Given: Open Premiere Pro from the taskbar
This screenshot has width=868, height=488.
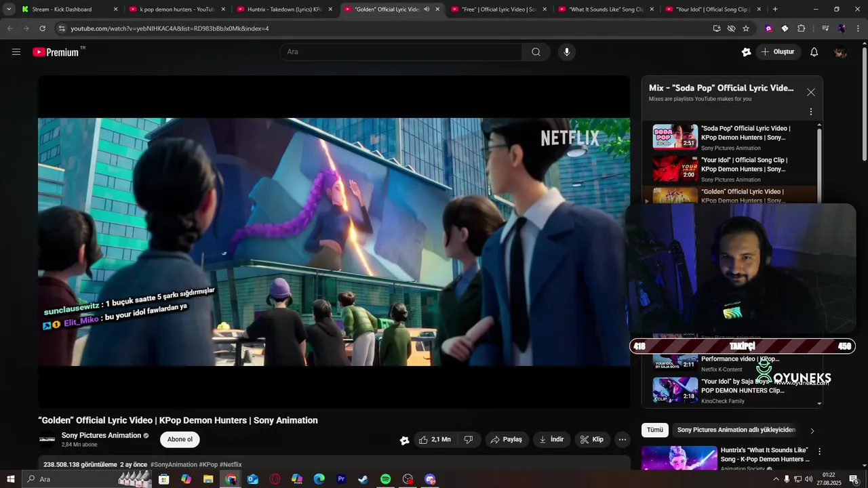Looking at the screenshot, I should click(341, 479).
